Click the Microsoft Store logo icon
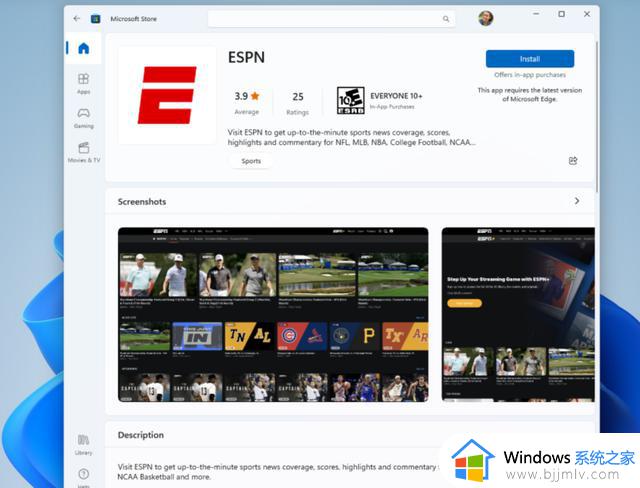The image size is (640, 488). point(96,19)
